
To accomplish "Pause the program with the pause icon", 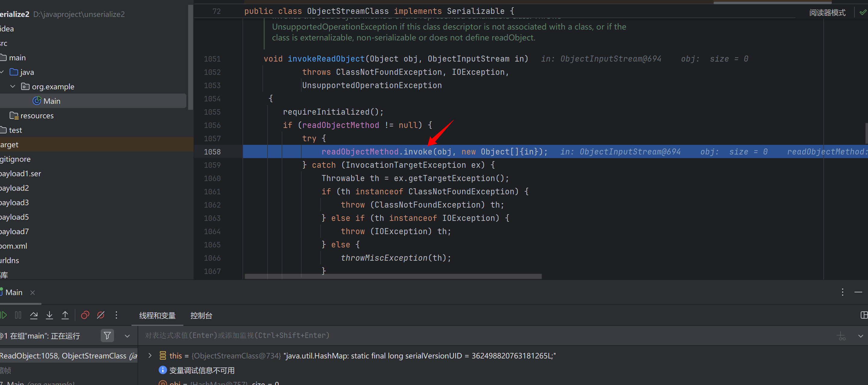I will tap(18, 315).
